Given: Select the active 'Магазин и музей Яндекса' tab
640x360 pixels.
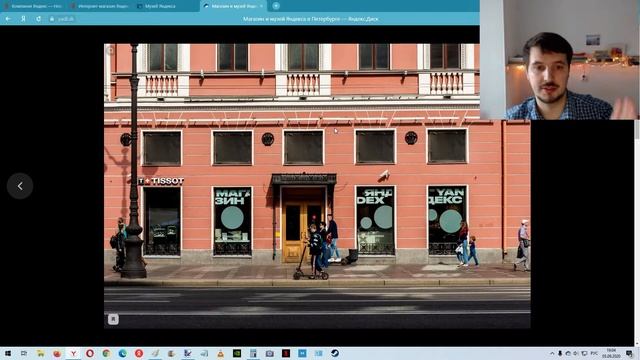Looking at the screenshot, I should (233, 6).
